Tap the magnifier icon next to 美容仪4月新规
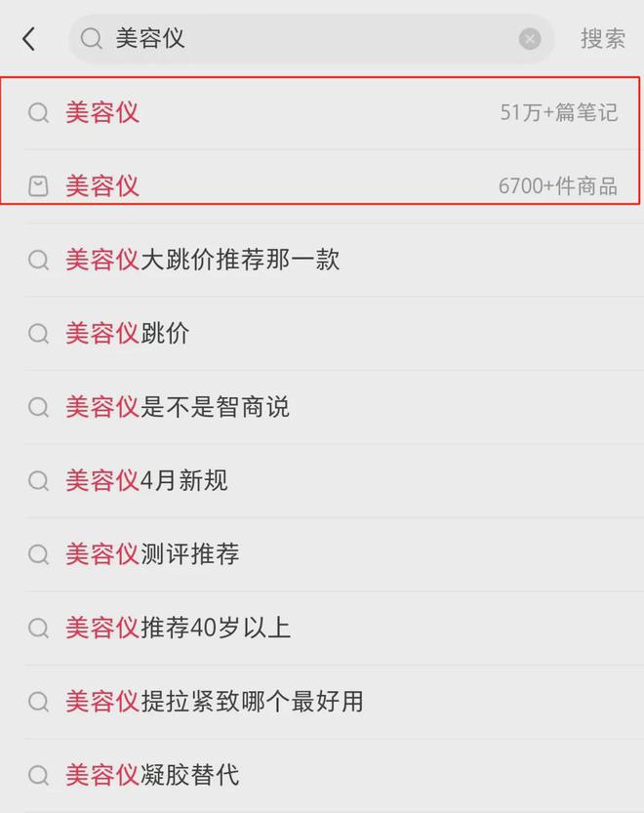Viewport: 644px width, 813px height. (x=38, y=480)
